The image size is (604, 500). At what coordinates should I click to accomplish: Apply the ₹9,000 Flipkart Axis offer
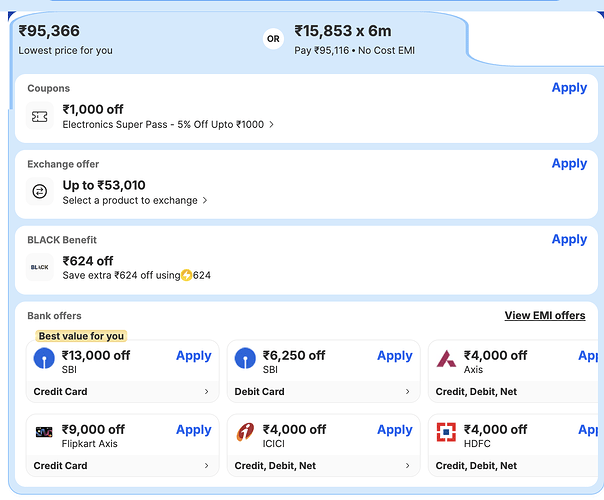[193, 430]
